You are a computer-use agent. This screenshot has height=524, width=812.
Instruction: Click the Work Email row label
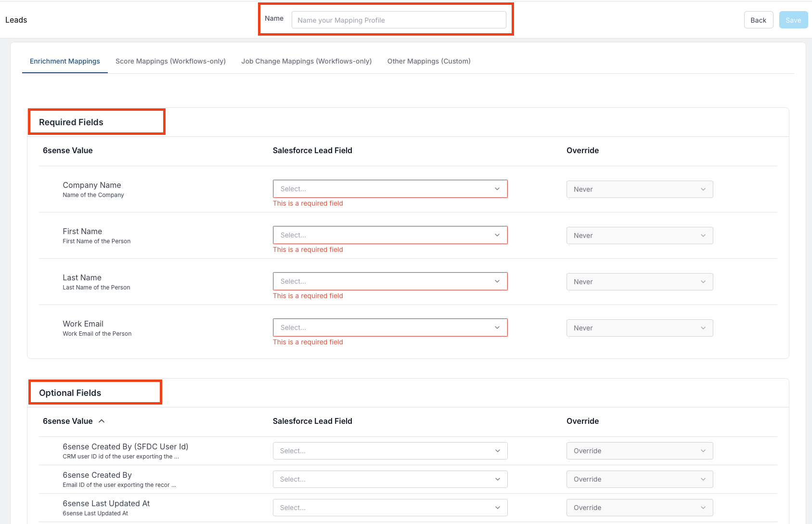click(83, 324)
